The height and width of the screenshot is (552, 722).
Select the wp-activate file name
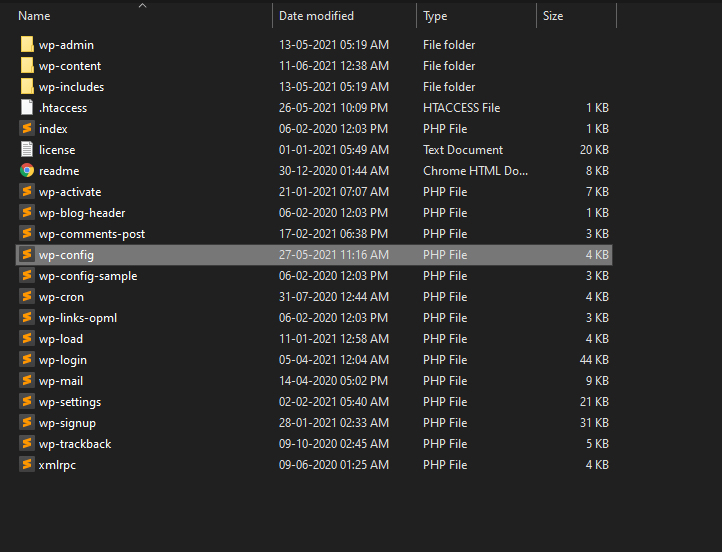70,192
